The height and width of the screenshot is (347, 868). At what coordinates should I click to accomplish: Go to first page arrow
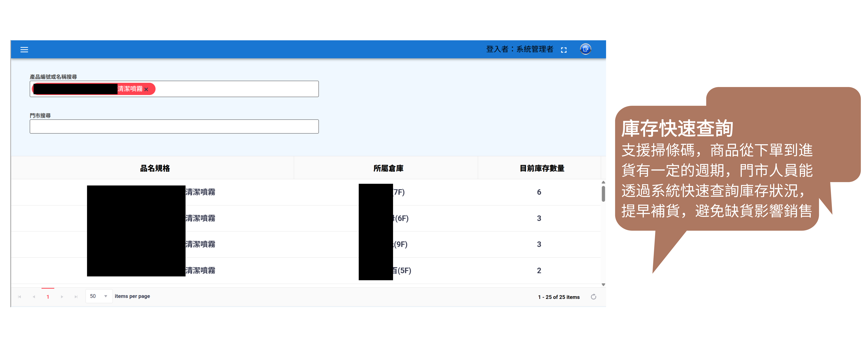click(20, 297)
